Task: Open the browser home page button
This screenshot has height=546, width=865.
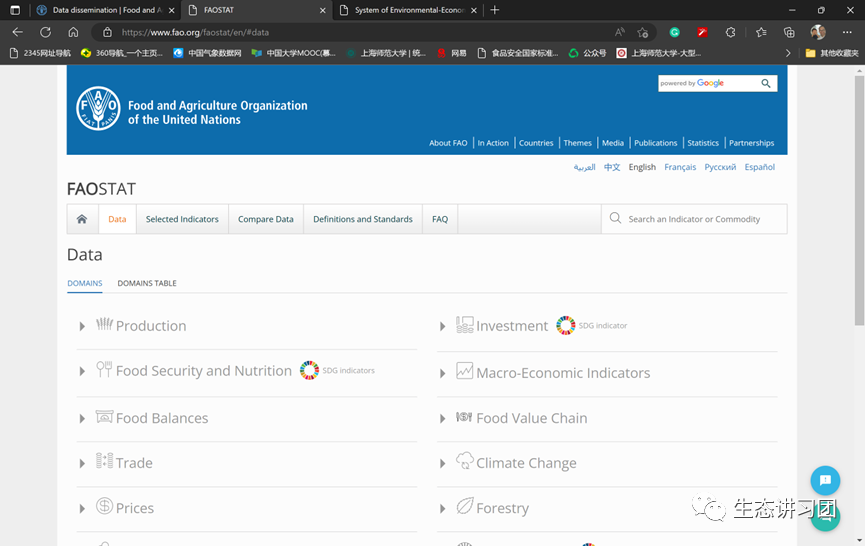Action: coord(73,33)
